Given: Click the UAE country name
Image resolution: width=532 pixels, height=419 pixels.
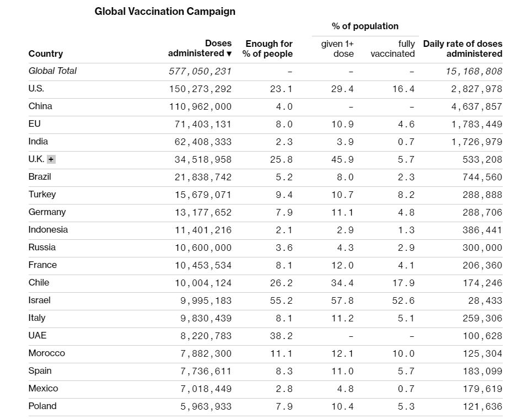Looking at the screenshot, I should point(37,336).
